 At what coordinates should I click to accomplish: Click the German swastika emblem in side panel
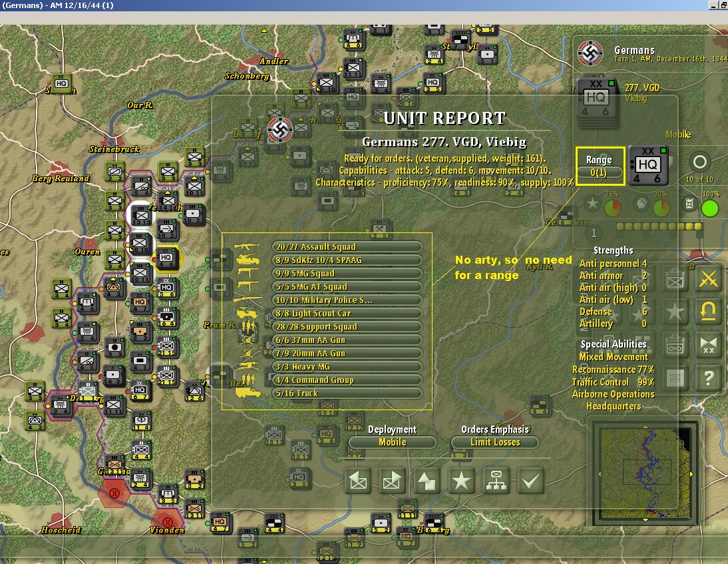tap(590, 53)
